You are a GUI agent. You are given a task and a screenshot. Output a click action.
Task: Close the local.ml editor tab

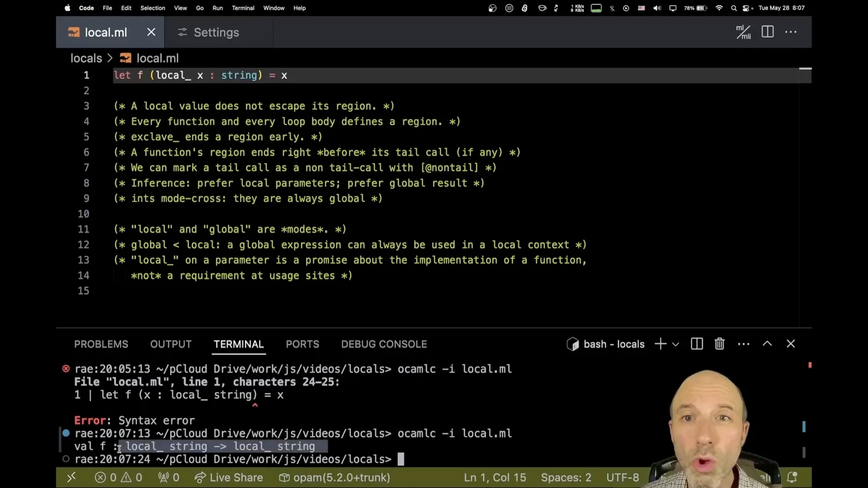(151, 32)
